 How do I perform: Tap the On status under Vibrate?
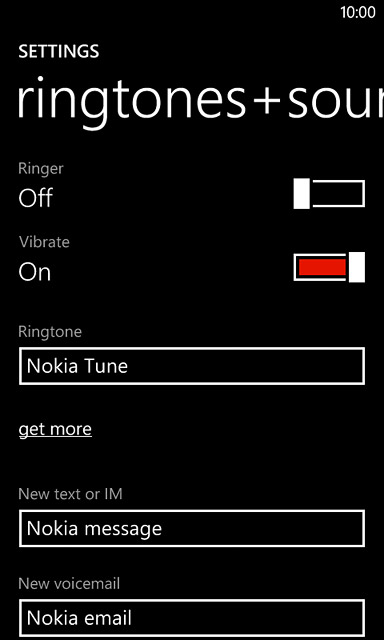click(x=35, y=272)
